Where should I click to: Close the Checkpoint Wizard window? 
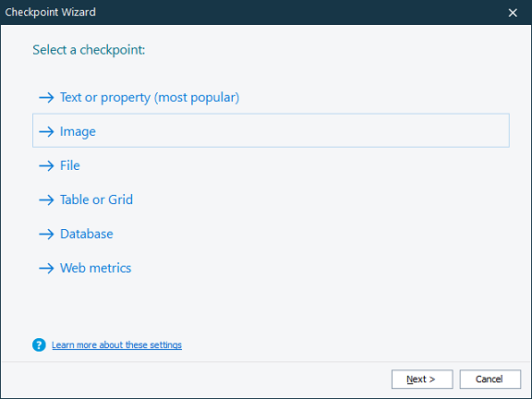click(x=513, y=13)
